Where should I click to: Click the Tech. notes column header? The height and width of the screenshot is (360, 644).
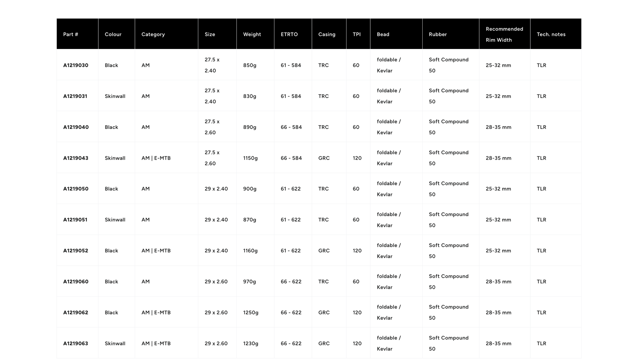tap(551, 34)
